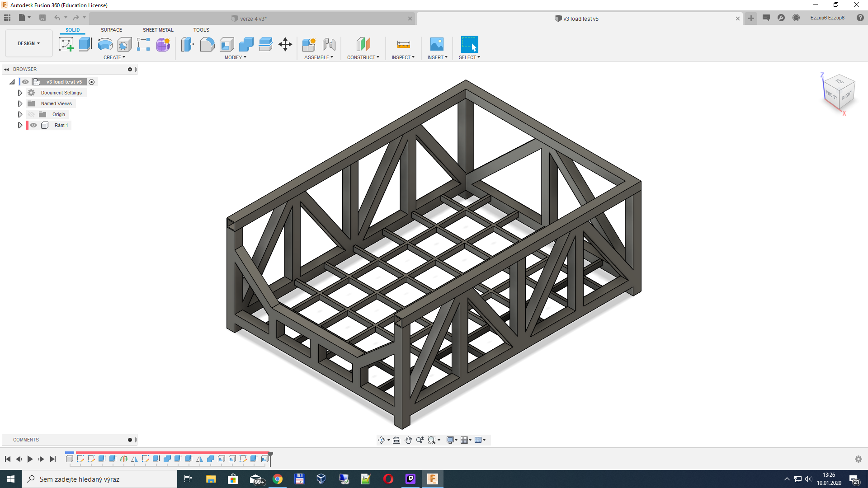The width and height of the screenshot is (868, 488).
Task: Open the MODIFY menu label
Action: tap(235, 57)
